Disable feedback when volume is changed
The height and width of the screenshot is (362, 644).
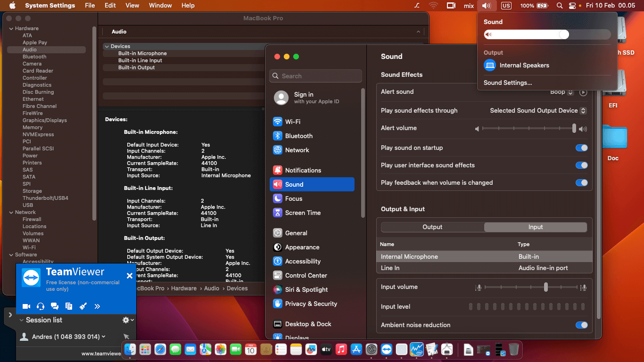582,183
